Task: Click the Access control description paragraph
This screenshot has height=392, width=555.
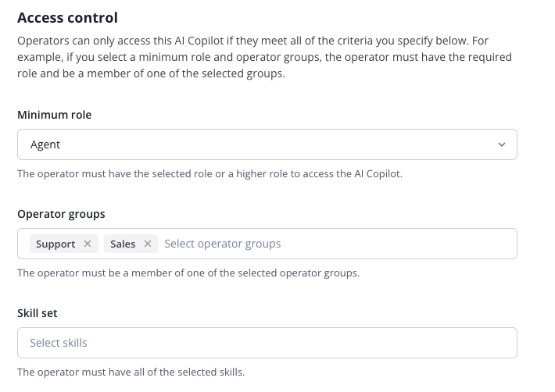Action: pos(264,56)
